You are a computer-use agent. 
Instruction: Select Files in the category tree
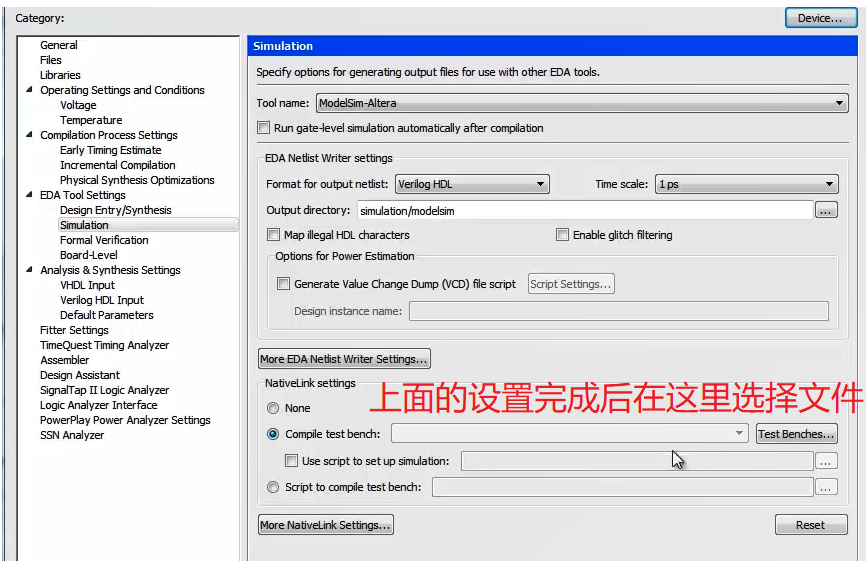tap(51, 60)
